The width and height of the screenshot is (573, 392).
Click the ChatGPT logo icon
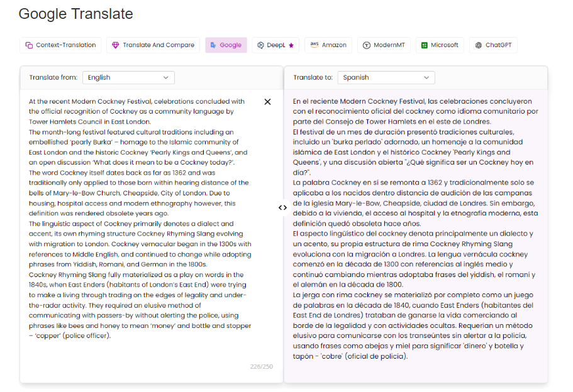coord(479,45)
